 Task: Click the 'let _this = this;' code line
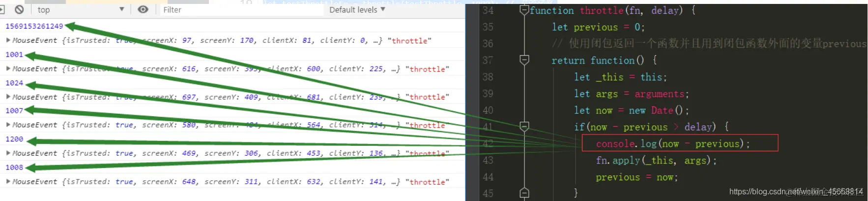[x=620, y=77]
